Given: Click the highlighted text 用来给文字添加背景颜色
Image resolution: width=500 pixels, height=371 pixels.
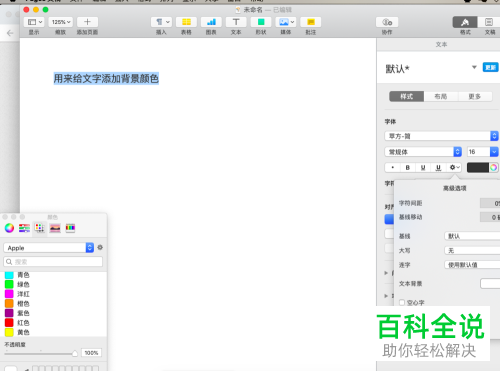Looking at the screenshot, I should [106, 79].
